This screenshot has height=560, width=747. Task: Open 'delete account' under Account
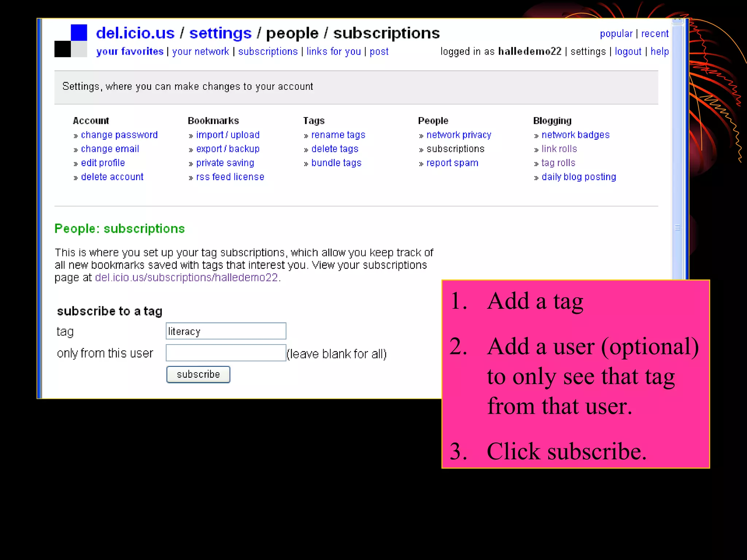coord(112,177)
